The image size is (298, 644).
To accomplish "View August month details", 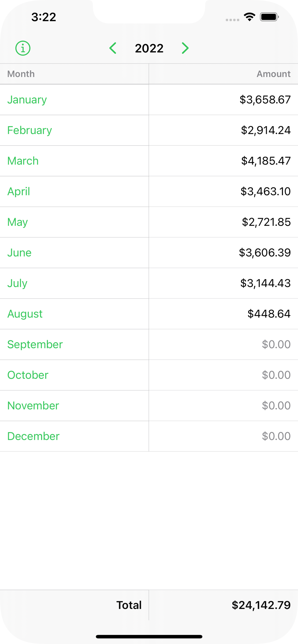I will tap(25, 314).
